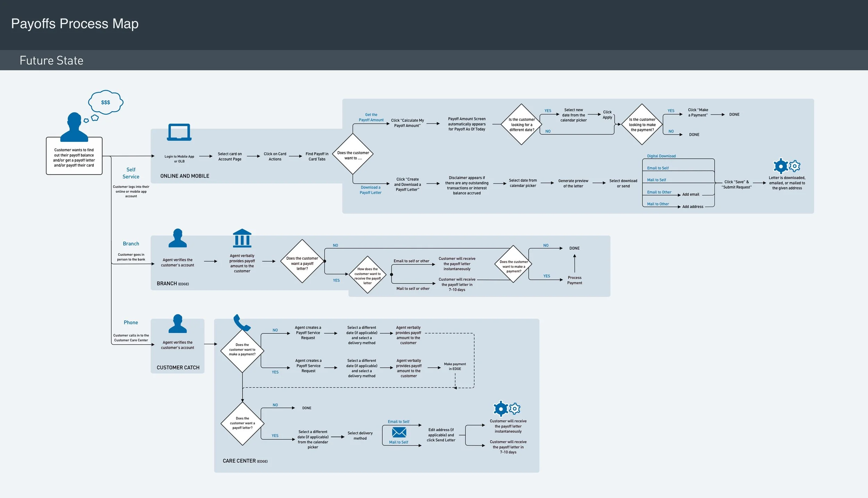
Task: Click the bank building icon in Branch
Action: tap(242, 238)
